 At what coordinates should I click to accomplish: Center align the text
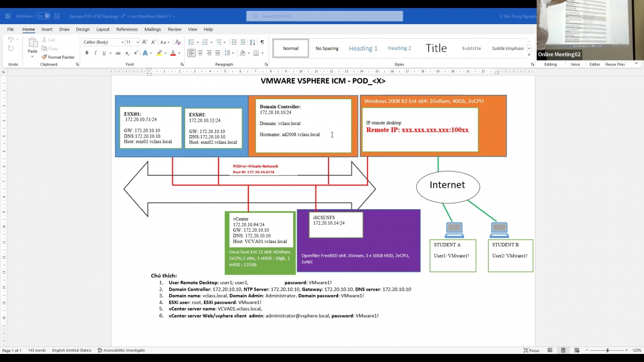[x=200, y=53]
